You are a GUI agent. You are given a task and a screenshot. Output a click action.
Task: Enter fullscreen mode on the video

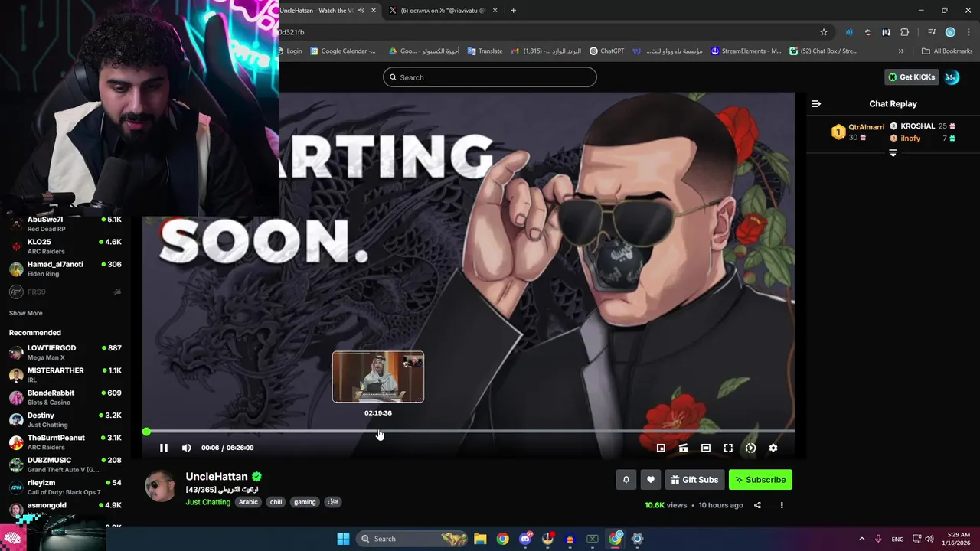pyautogui.click(x=728, y=448)
